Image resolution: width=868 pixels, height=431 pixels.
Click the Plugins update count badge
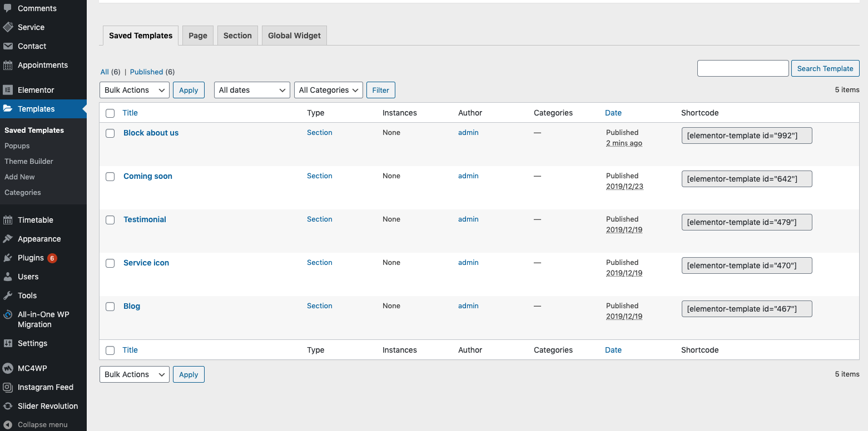pos(52,258)
